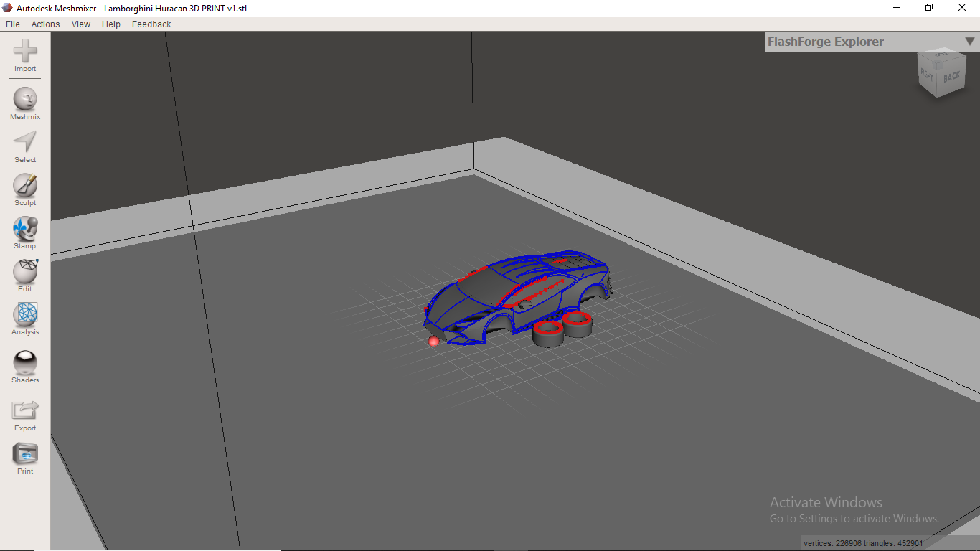Viewport: 980px width, 551px height.
Task: Activate the Select tool
Action: click(25, 142)
